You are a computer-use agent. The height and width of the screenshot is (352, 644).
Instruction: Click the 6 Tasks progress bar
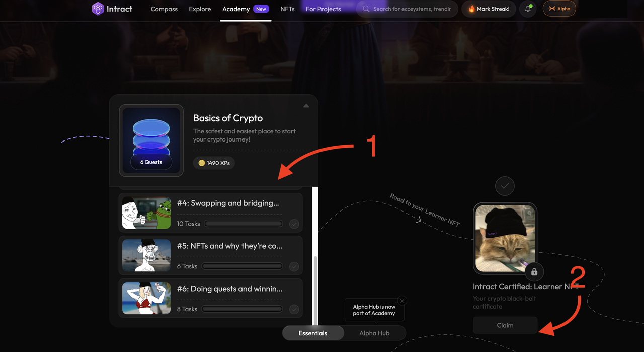[x=242, y=266]
